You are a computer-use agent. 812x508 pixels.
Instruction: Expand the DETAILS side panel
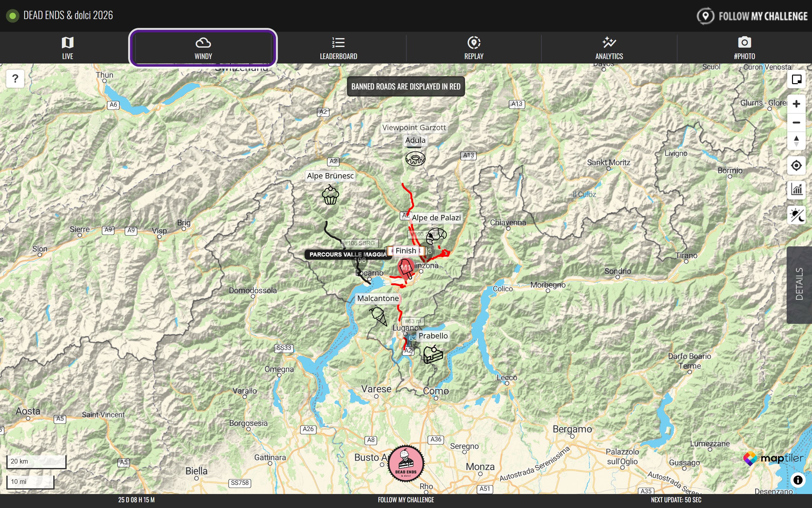point(799,284)
